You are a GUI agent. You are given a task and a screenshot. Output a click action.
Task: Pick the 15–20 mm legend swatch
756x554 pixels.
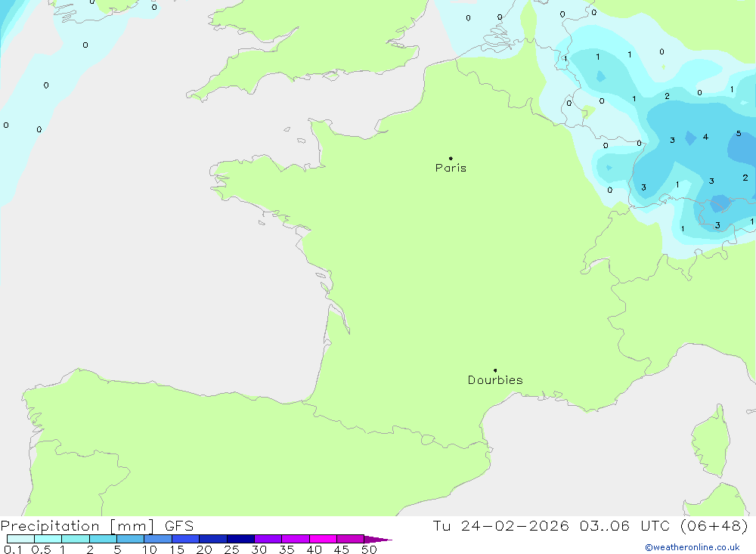(186, 539)
